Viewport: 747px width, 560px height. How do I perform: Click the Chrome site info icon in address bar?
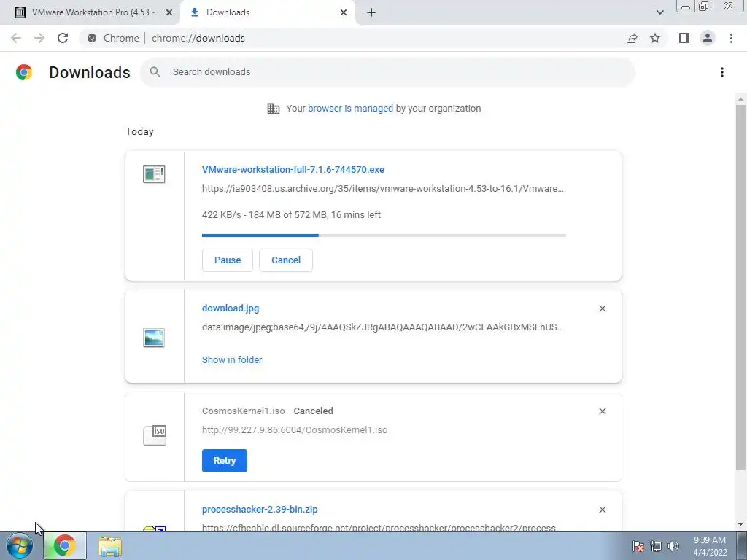[92, 38]
